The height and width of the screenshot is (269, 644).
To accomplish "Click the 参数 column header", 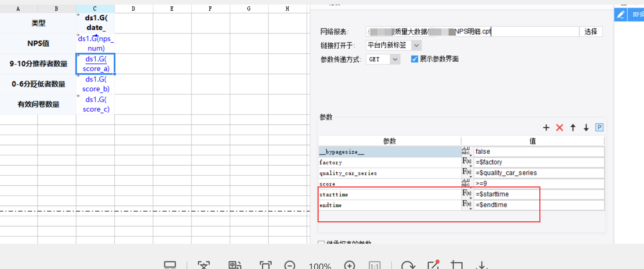I will pyautogui.click(x=390, y=141).
